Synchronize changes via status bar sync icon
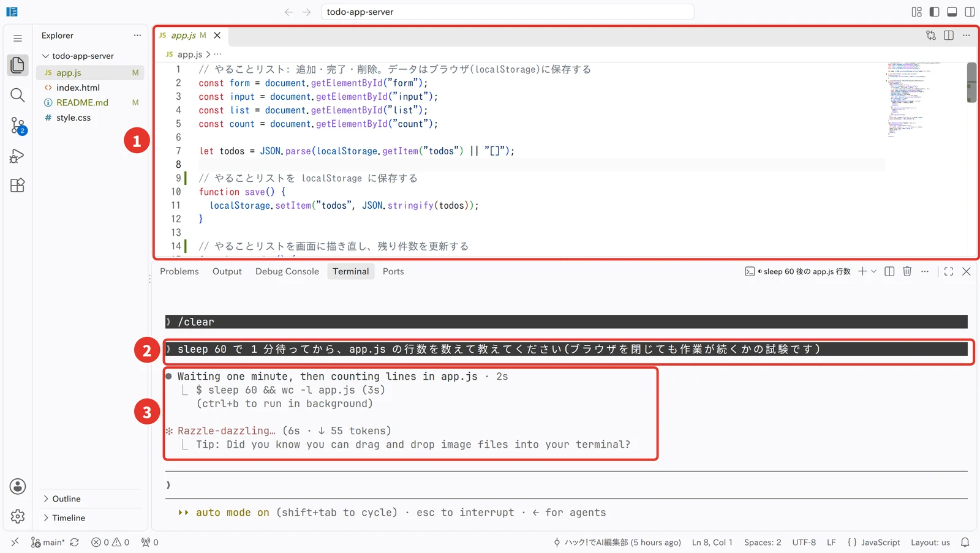 click(x=75, y=542)
